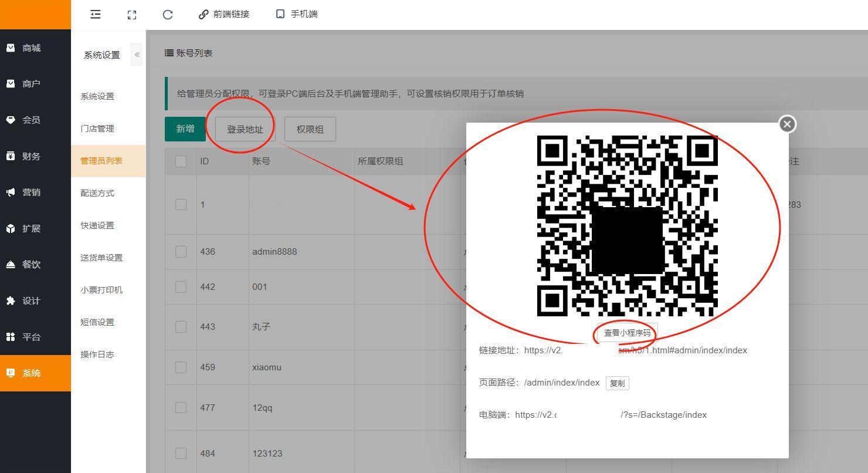Open the 手机端 mobile view
The height and width of the screenshot is (473, 868).
click(x=297, y=14)
